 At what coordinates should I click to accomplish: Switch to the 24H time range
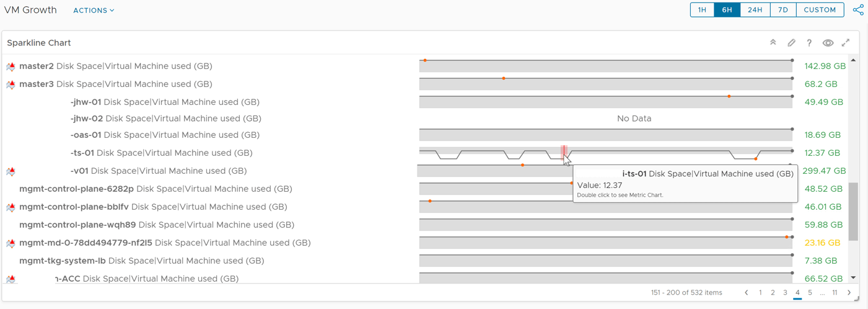[755, 10]
